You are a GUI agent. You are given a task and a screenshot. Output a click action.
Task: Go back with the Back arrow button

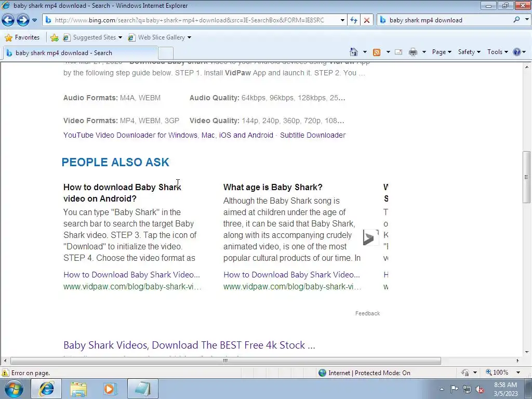8,20
